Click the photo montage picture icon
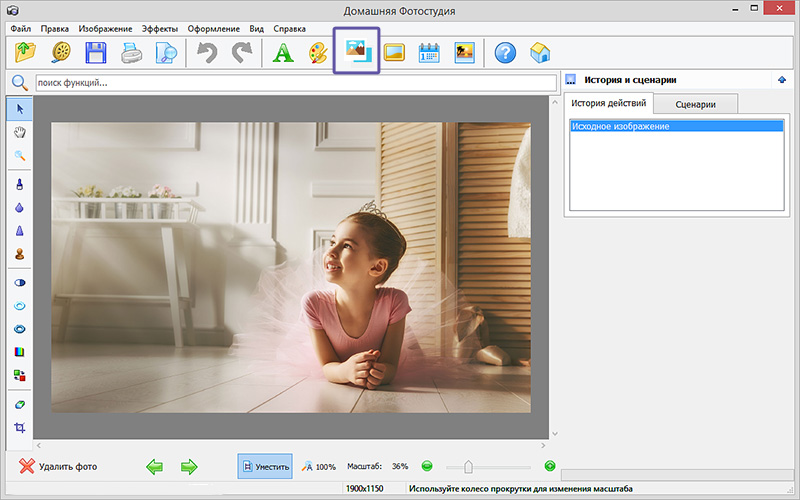This screenshot has height=500, width=800. point(357,51)
